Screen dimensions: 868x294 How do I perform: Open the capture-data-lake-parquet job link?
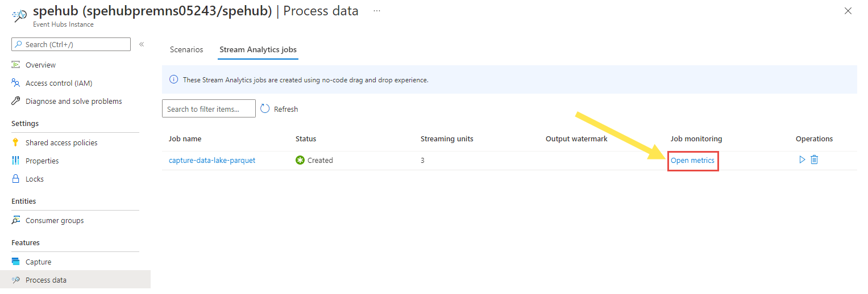pos(212,161)
